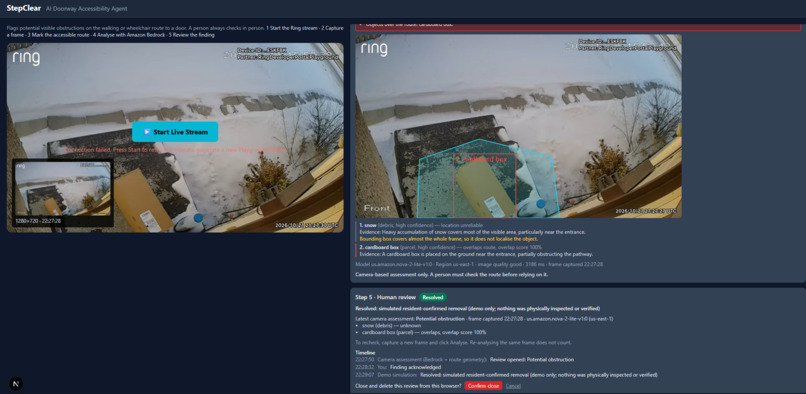Image resolution: width=806 pixels, height=394 pixels.
Task: Open the Next.js dev tools N icon
Action: (x=16, y=384)
